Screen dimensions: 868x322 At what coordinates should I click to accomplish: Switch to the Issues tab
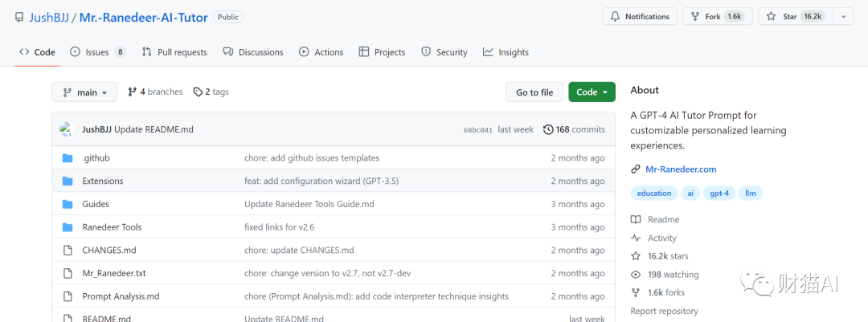tap(98, 52)
